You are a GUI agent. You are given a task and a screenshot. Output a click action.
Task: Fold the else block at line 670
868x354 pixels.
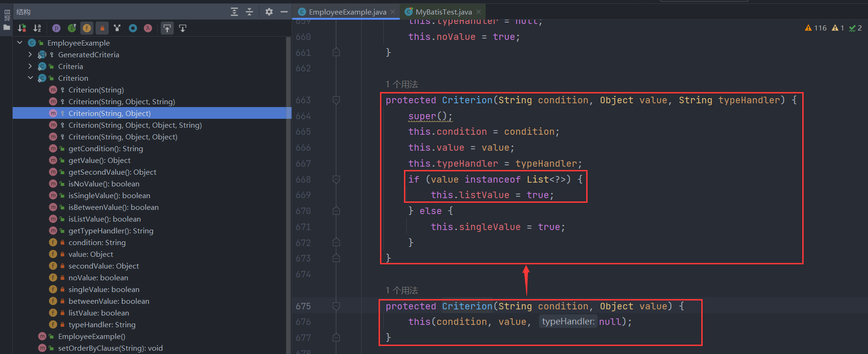click(x=336, y=211)
